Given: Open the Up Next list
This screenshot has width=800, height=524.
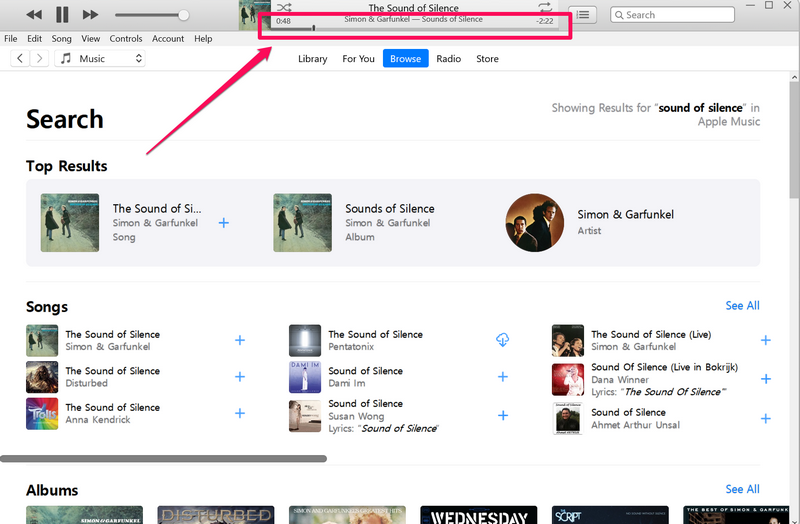Looking at the screenshot, I should tap(584, 15).
